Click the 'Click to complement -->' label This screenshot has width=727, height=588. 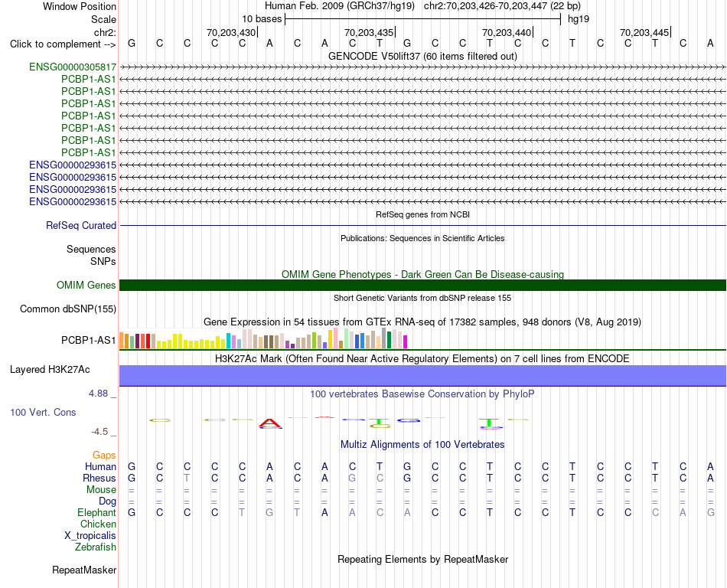click(63, 44)
